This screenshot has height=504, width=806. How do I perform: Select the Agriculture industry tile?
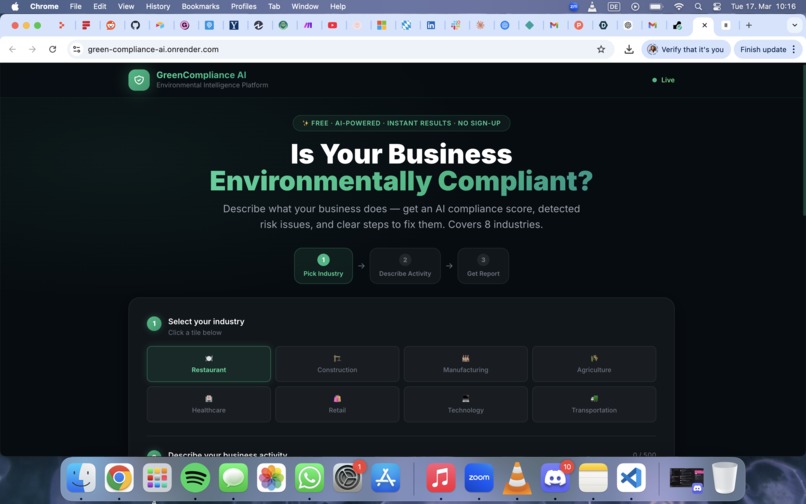[x=594, y=364]
